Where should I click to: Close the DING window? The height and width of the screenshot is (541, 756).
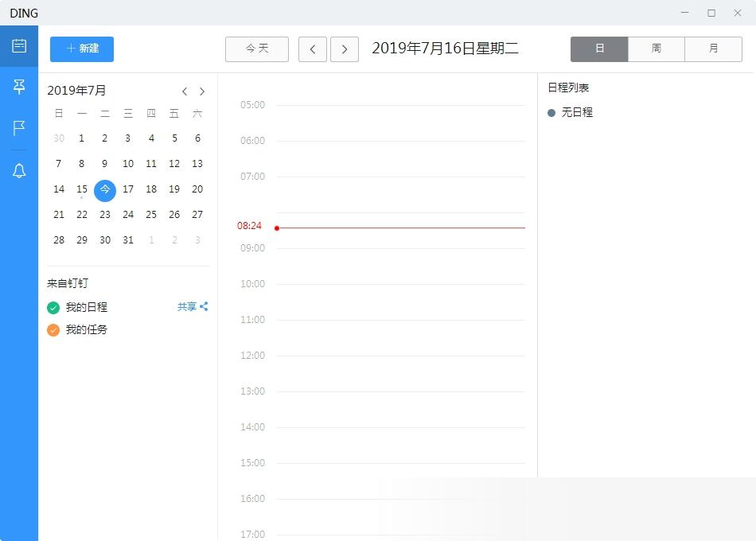click(x=738, y=13)
